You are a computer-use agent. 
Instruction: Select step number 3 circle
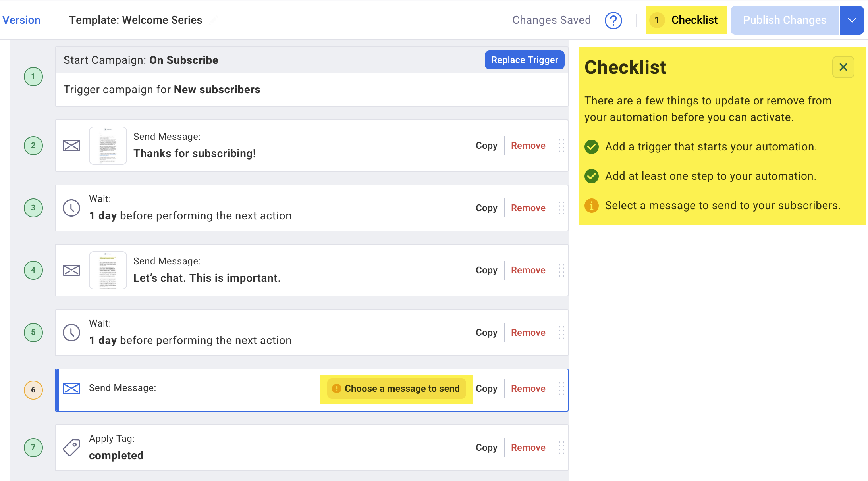click(33, 208)
